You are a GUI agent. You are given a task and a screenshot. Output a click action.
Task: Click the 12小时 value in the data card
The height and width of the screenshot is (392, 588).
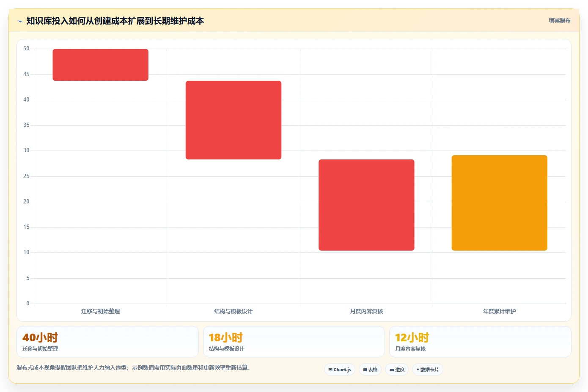pos(412,337)
